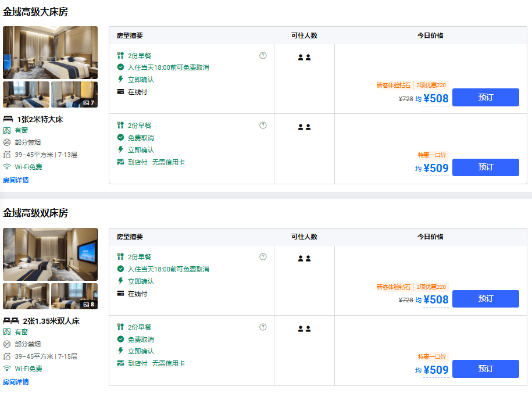
Task: Click Wi-Fi icon under 金域高级双床房
Action: click(7, 368)
